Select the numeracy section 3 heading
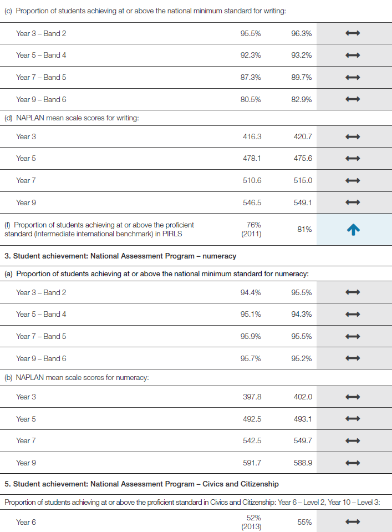Viewport: 392px width, 532px height. [x=120, y=256]
